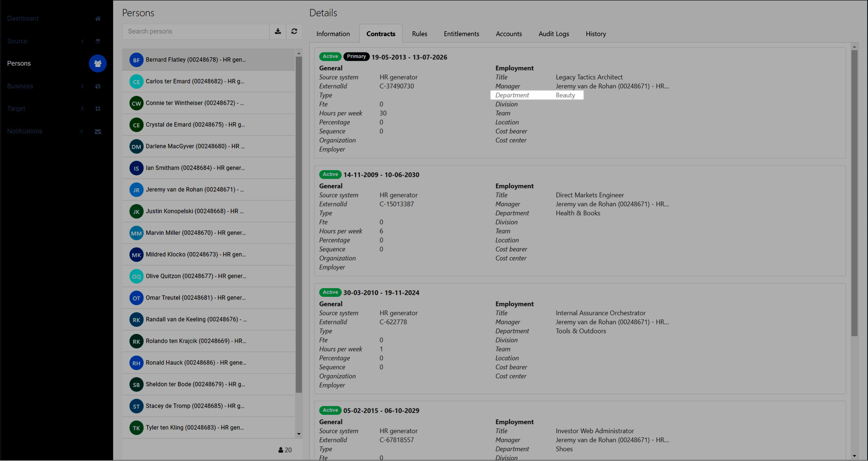
Task: Click the Active badge on 30-03-2010 contract
Action: (x=330, y=293)
